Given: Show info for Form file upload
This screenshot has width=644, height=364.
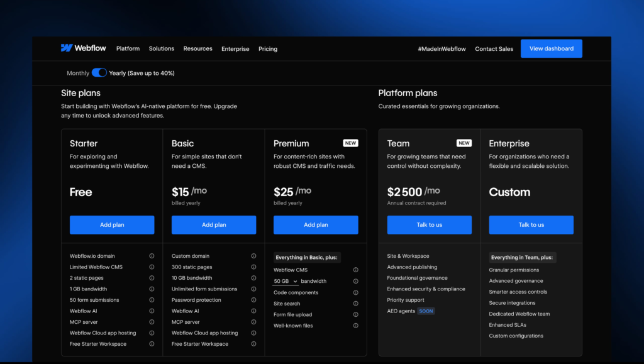Looking at the screenshot, I should click(x=356, y=315).
